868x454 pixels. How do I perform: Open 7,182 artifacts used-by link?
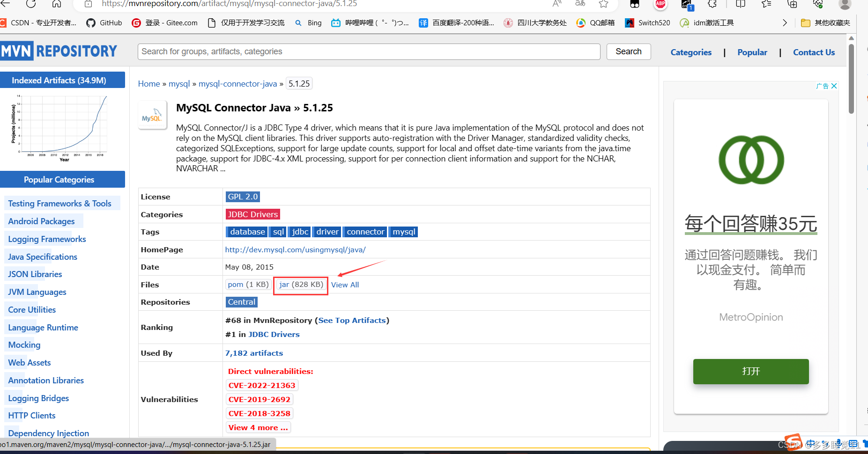point(254,353)
